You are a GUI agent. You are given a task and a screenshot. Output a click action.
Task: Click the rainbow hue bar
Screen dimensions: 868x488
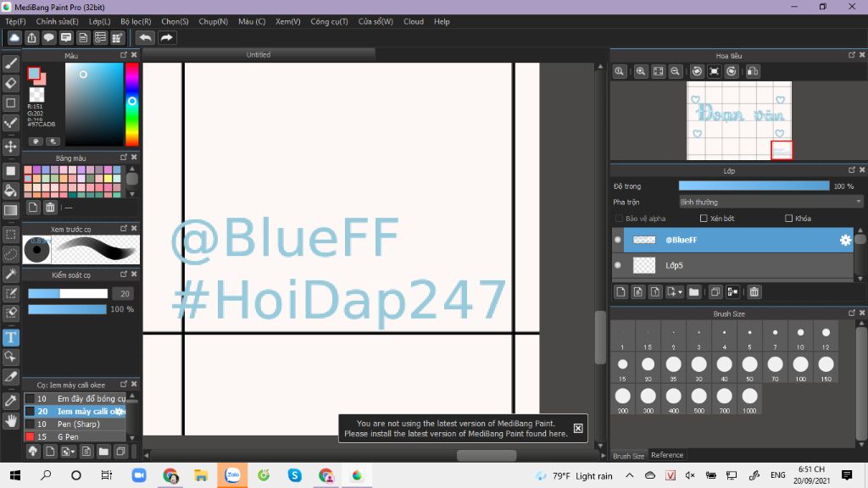point(131,104)
